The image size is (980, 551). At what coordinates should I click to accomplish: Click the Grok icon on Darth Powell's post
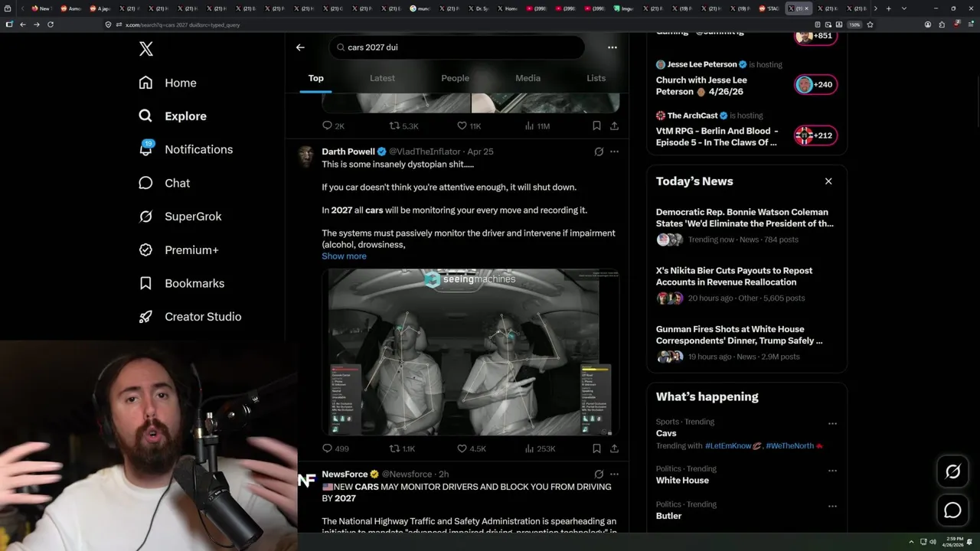pos(599,152)
